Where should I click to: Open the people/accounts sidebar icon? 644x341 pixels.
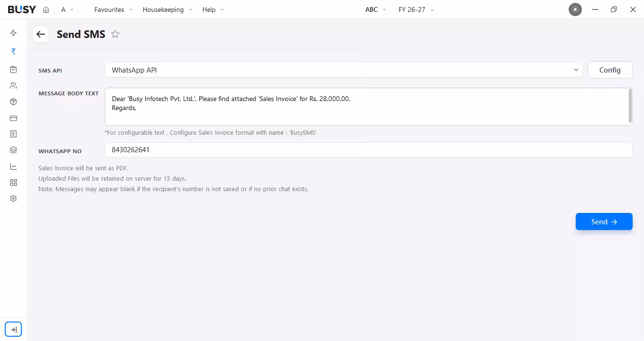(13, 86)
